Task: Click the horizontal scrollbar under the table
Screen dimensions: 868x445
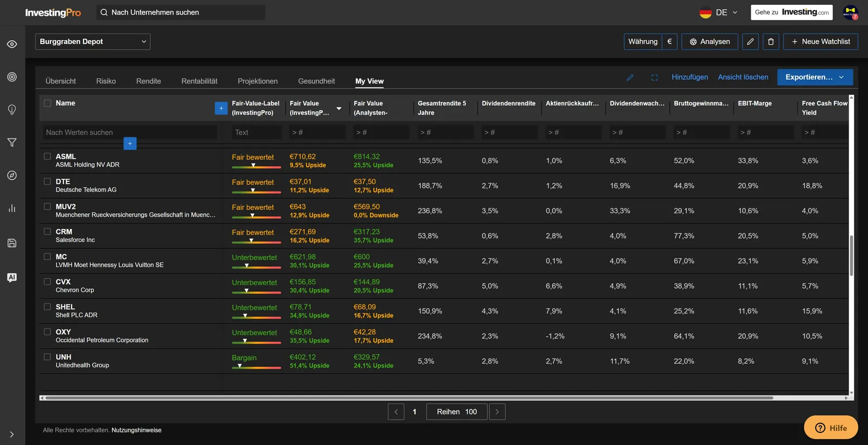Action: 409,398
